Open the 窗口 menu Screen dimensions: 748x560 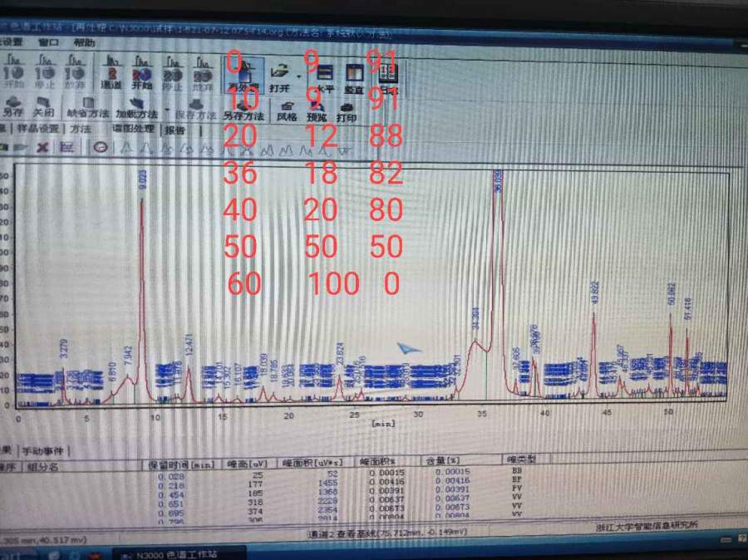coord(49,42)
